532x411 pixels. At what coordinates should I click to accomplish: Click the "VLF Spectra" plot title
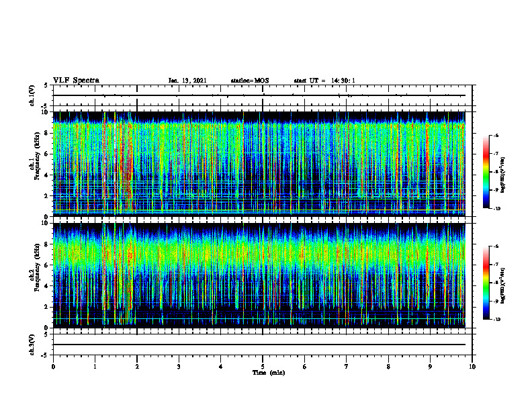(76, 80)
